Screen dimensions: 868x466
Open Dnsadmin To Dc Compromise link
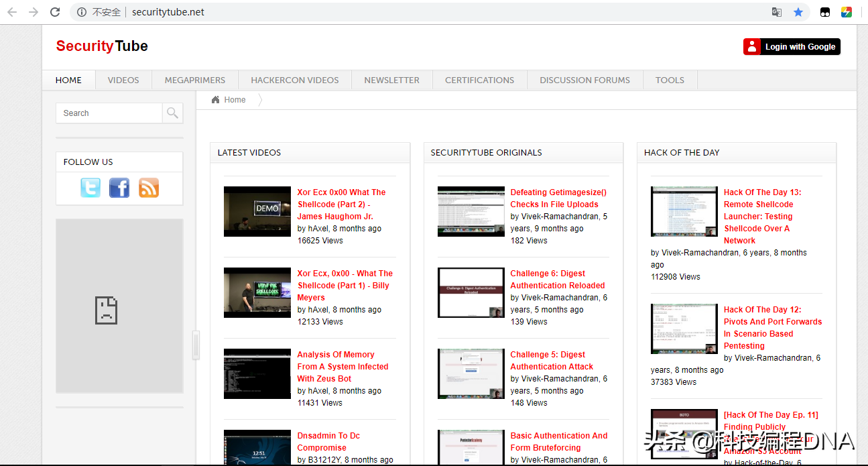tap(328, 442)
